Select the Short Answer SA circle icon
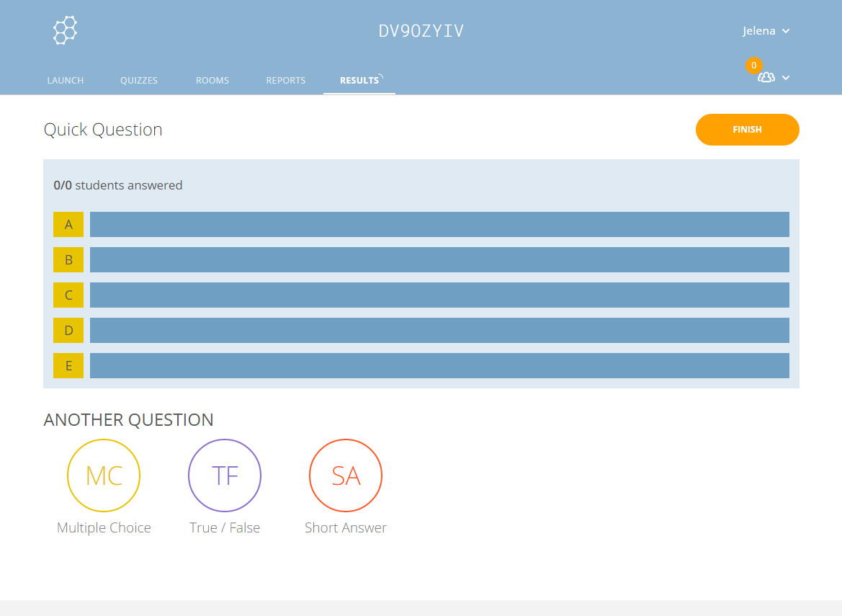Viewport: 842px width, 616px height. 346,476
